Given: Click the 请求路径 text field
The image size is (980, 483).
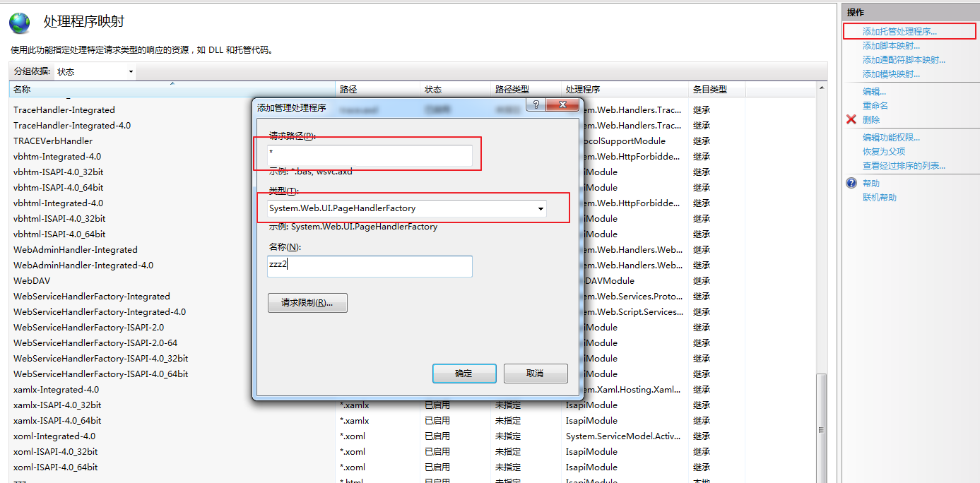Looking at the screenshot, I should click(370, 155).
